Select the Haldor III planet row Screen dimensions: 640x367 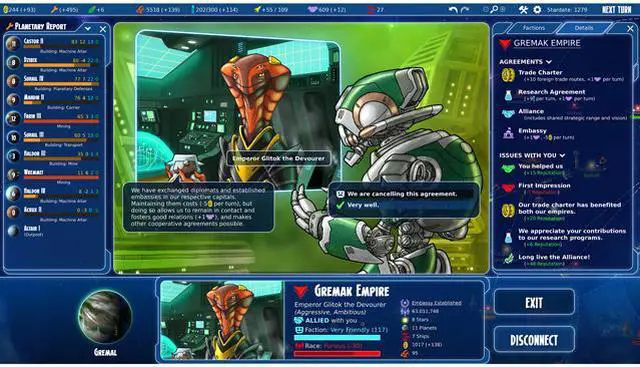53,156
